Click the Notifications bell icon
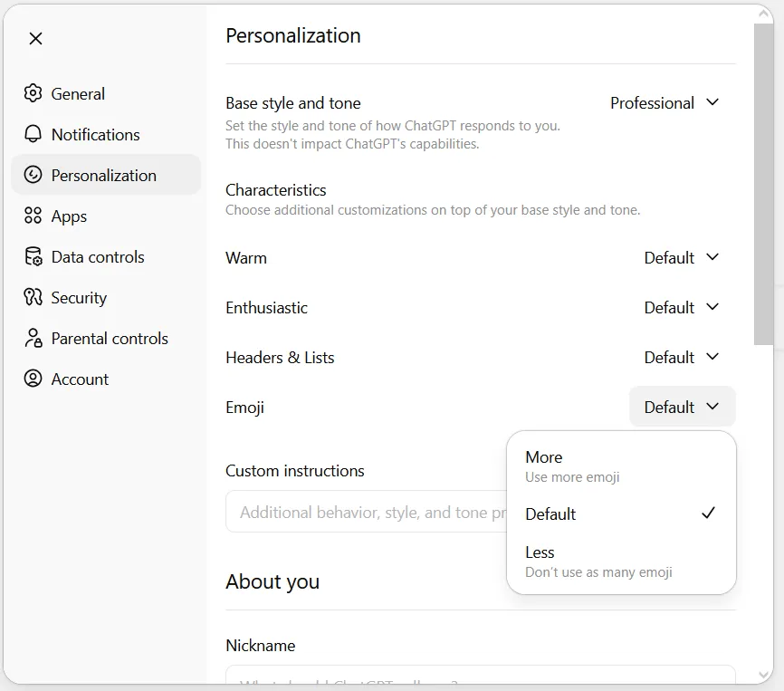The image size is (784, 691). (x=33, y=134)
